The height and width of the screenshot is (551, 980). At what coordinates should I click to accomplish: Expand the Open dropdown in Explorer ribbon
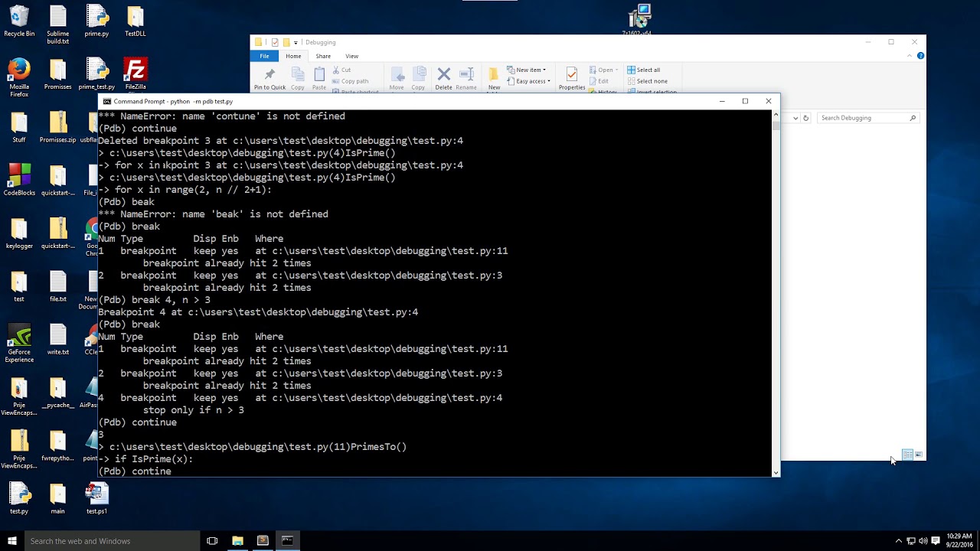coord(603,70)
